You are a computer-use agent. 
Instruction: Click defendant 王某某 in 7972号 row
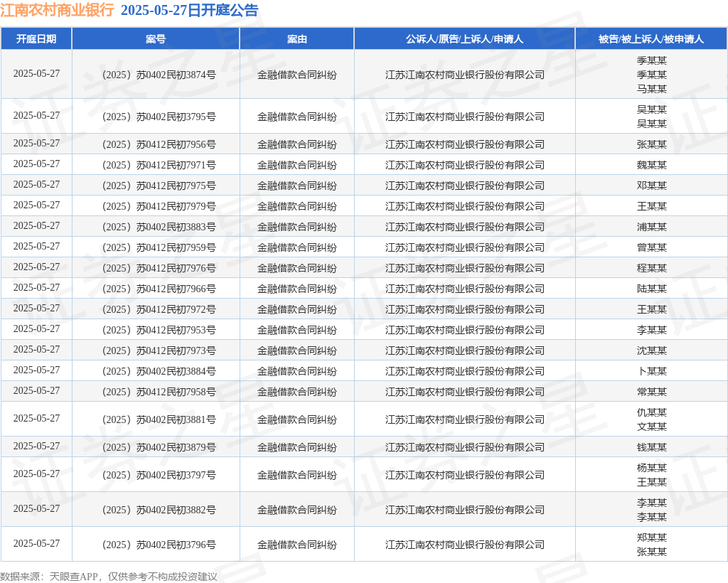point(651,309)
